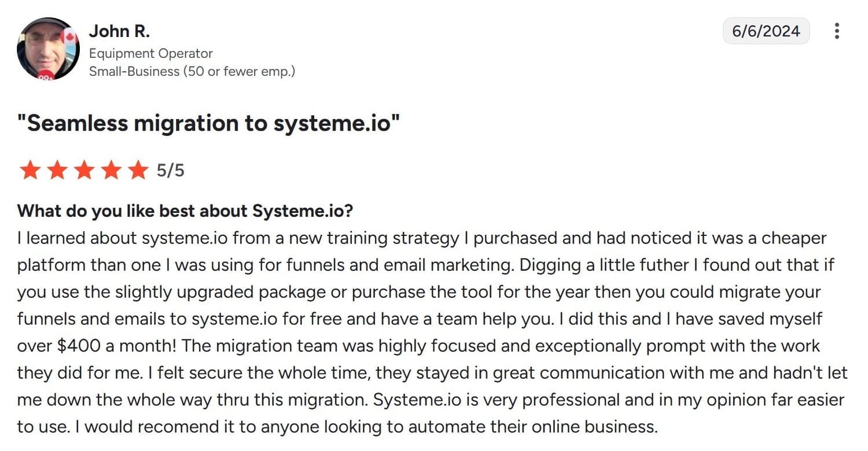Click the red badge below the avatar
Screen dimensions: 868x451
[x=45, y=75]
